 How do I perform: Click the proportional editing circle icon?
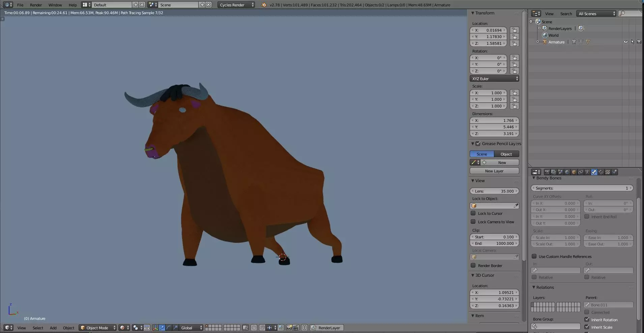254,328
